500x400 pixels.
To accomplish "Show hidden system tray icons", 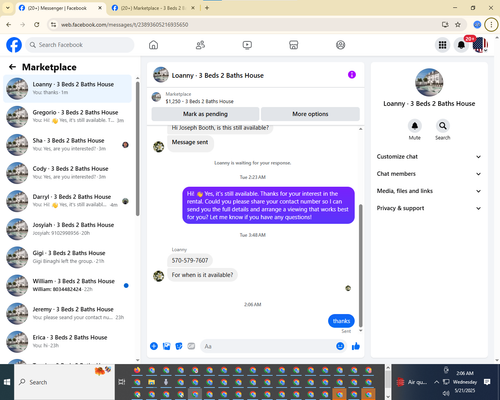I will click(436, 382).
